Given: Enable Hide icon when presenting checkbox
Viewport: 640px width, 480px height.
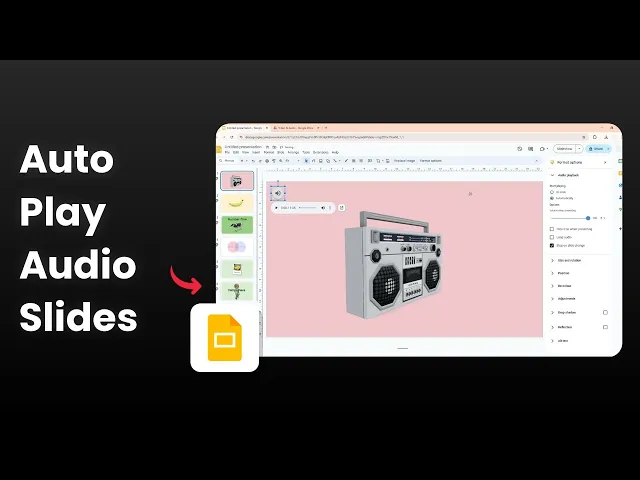Looking at the screenshot, I should [552, 229].
